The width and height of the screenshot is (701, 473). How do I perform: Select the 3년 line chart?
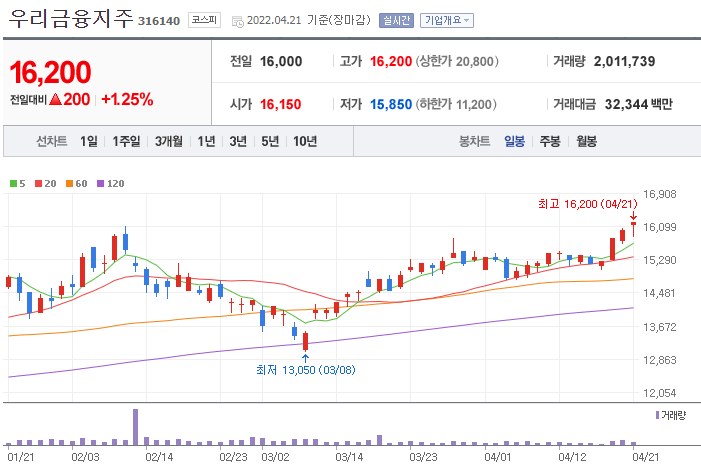point(238,142)
